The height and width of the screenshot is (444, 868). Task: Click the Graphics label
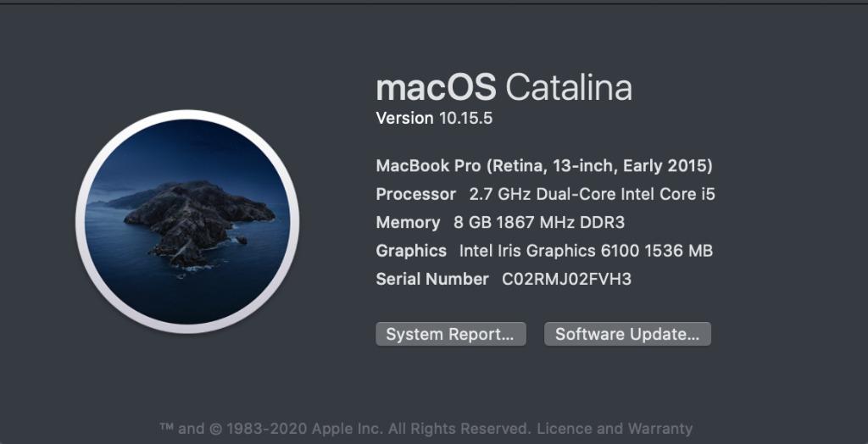click(x=411, y=251)
